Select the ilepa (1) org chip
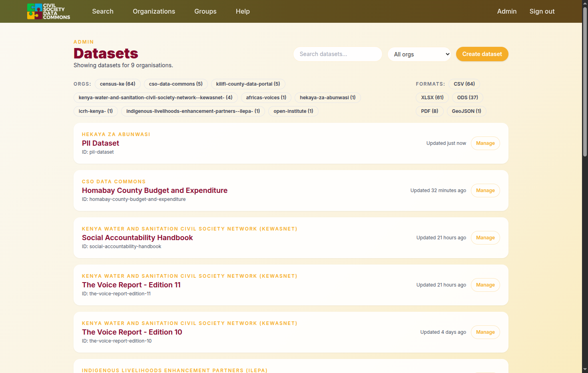588x373 pixels. coord(193,111)
